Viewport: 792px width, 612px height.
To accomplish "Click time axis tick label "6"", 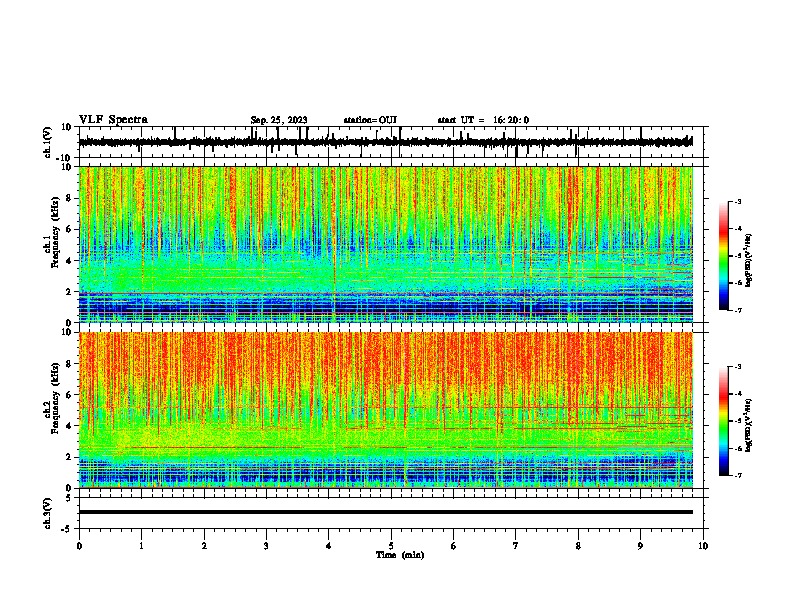I will pos(454,546).
